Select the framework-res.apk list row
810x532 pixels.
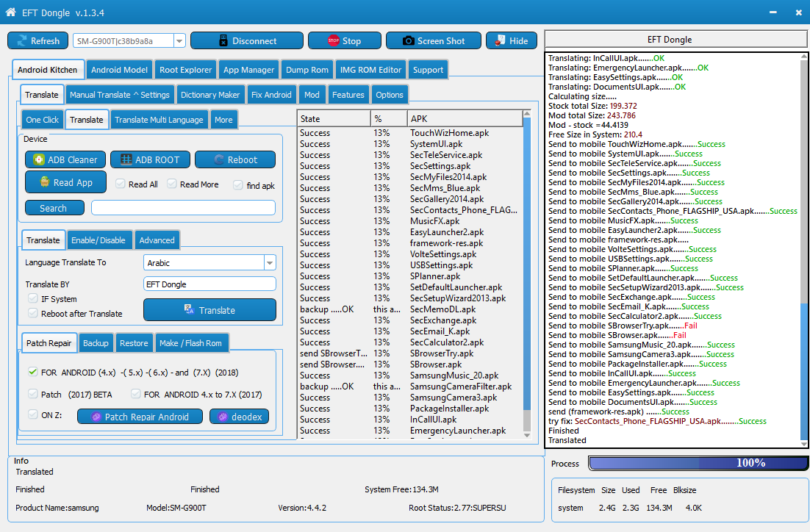410,243
